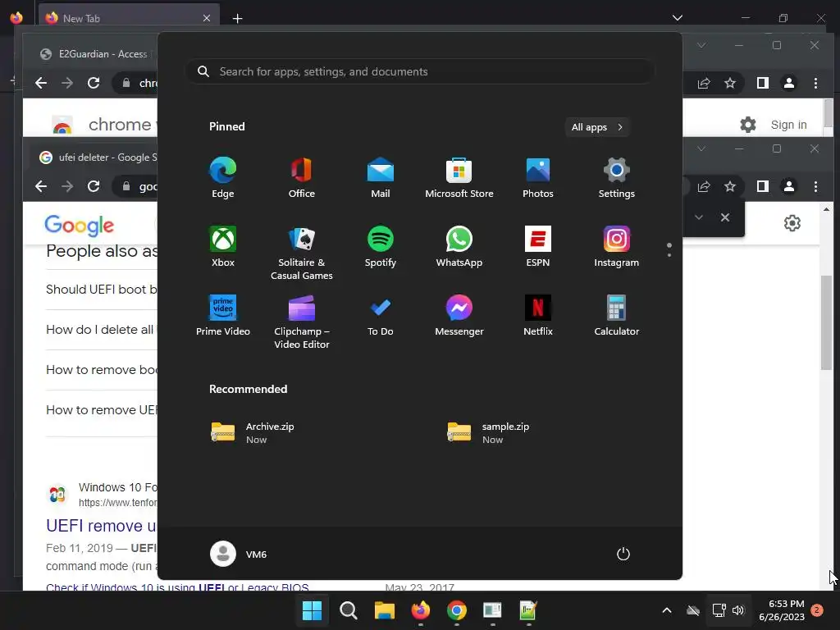This screenshot has height=630, width=840.
Task: Open Google search quick settings gear
Action: 792,223
